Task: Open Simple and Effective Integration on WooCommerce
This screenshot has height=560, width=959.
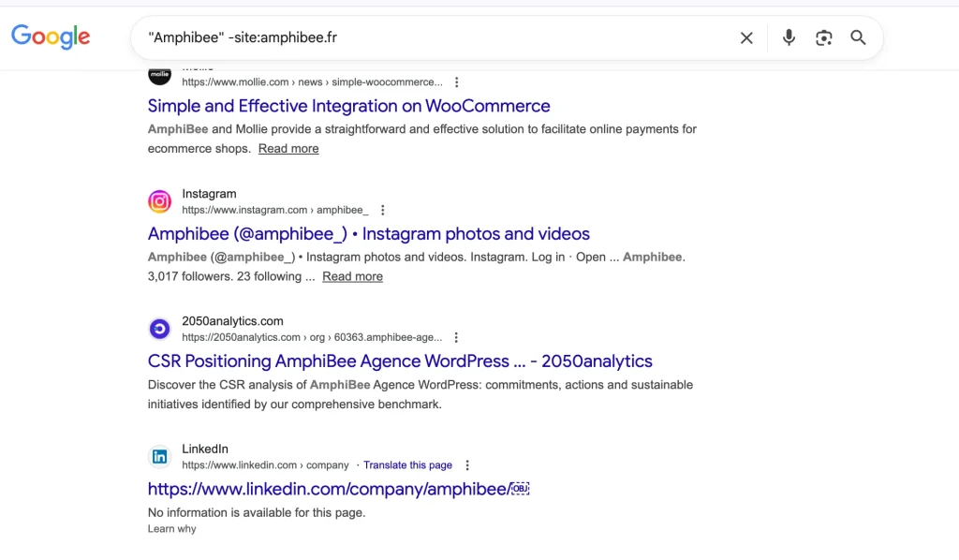Action: click(348, 106)
